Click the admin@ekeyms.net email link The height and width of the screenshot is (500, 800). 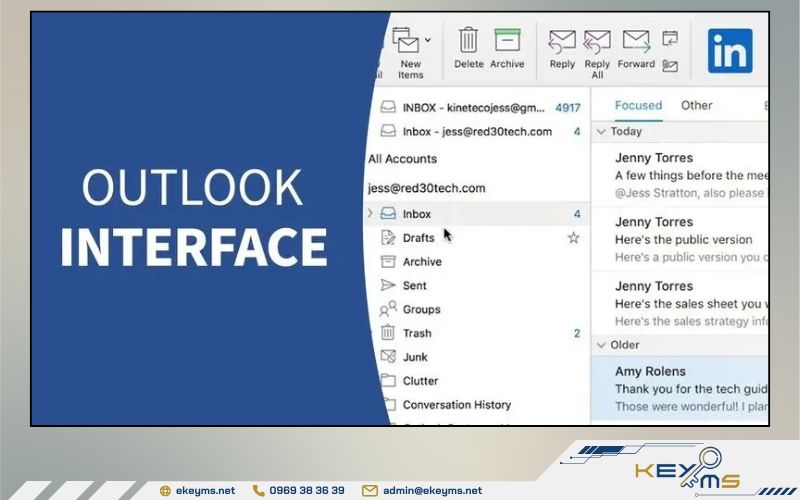coord(432,490)
